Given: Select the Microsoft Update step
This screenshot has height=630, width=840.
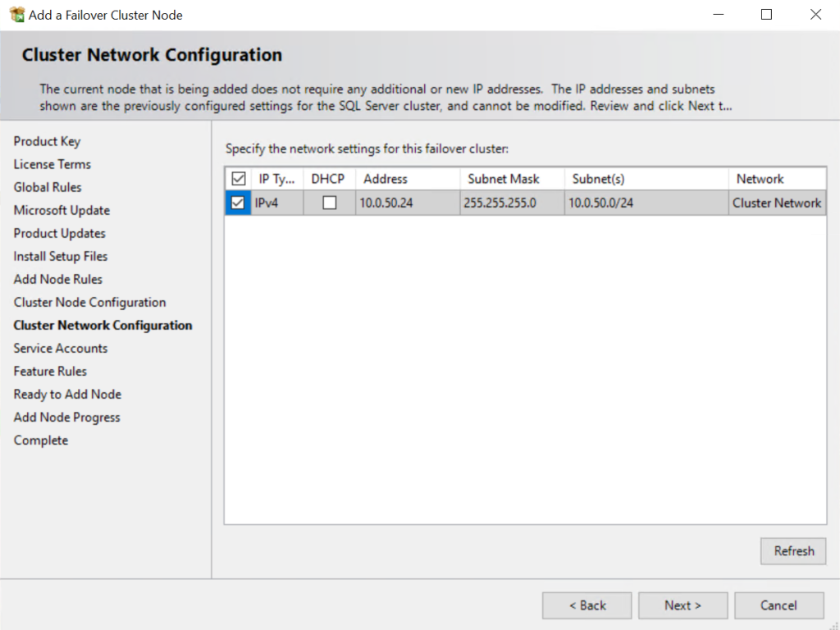Looking at the screenshot, I should (x=61, y=210).
